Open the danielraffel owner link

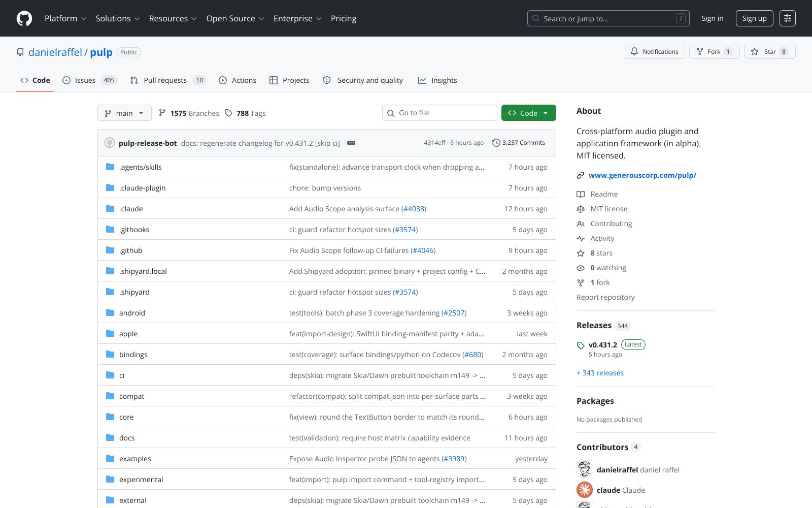click(x=55, y=52)
